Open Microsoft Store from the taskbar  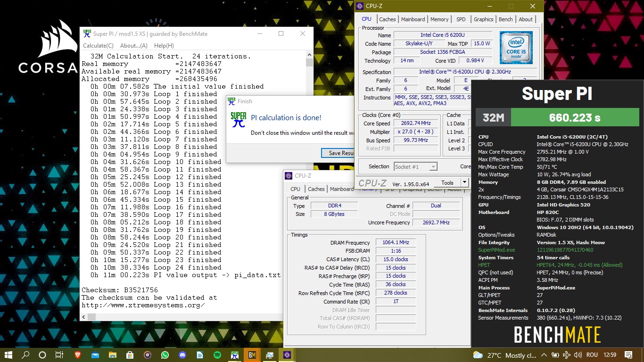click(130, 355)
